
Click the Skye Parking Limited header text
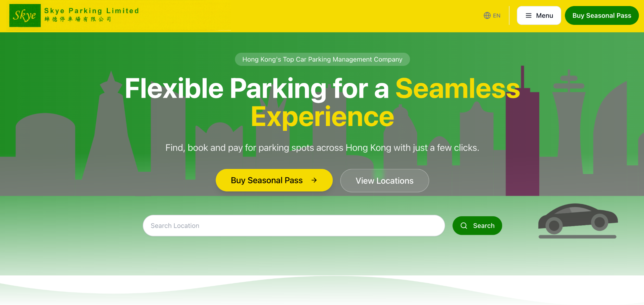pyautogui.click(x=91, y=10)
